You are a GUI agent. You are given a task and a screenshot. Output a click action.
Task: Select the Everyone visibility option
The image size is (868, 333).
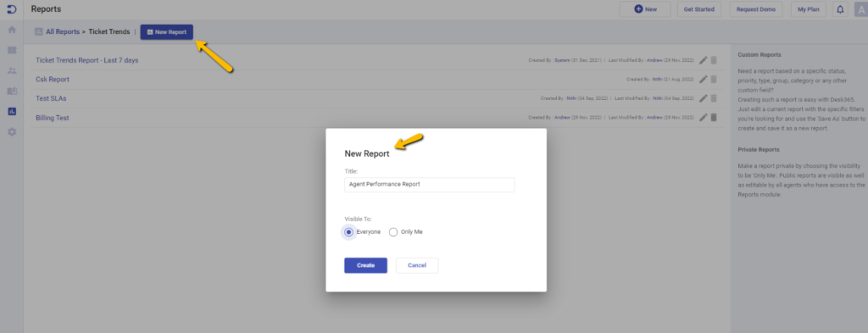point(348,232)
